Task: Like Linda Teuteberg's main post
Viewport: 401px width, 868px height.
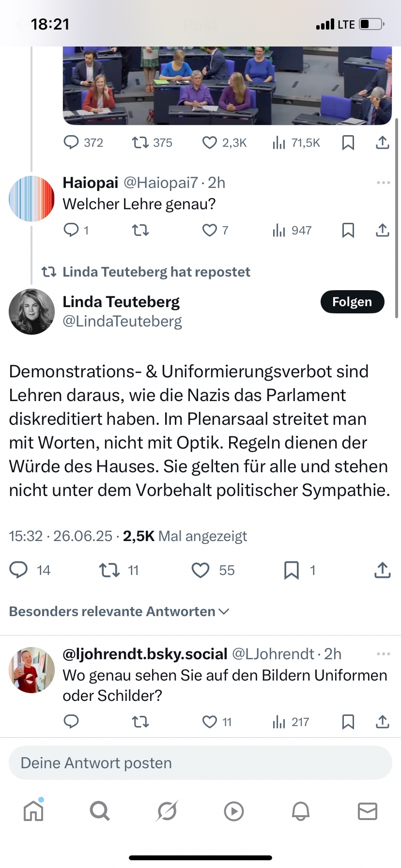Action: [x=200, y=570]
